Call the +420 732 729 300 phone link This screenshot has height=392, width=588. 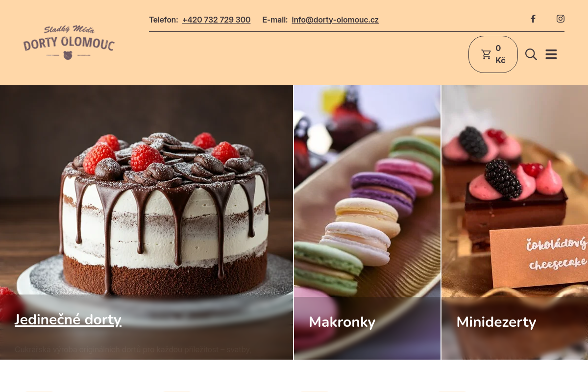(216, 20)
